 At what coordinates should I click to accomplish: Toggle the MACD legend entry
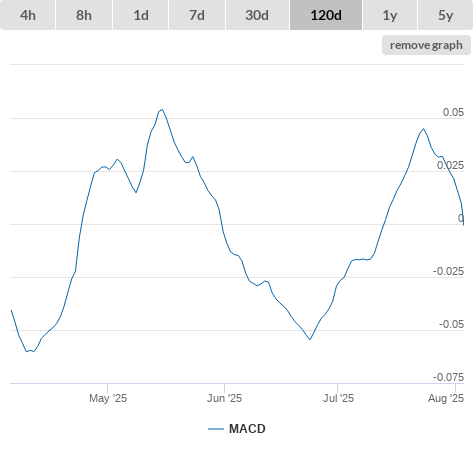pos(237,429)
